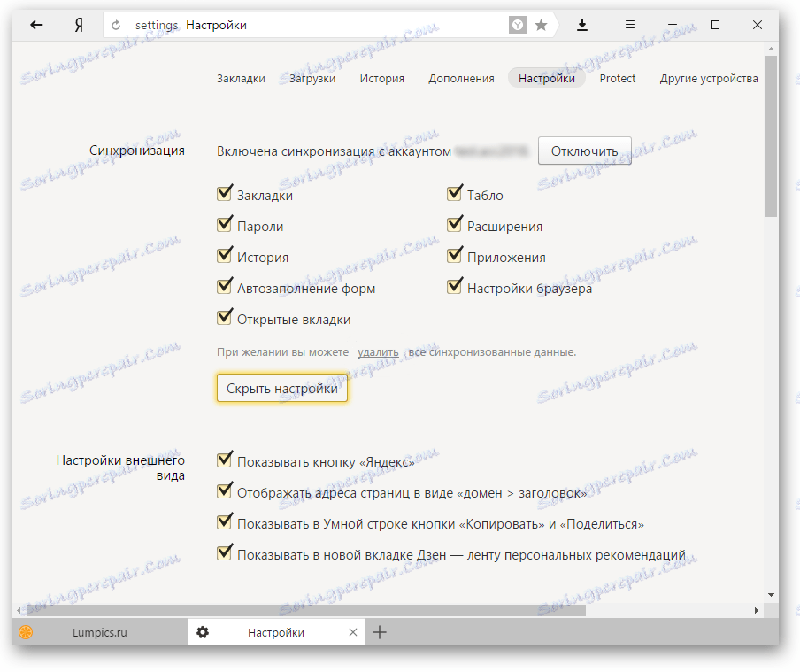800x672 pixels.
Task: Toggle the Пароли sync checkbox
Action: (x=225, y=224)
